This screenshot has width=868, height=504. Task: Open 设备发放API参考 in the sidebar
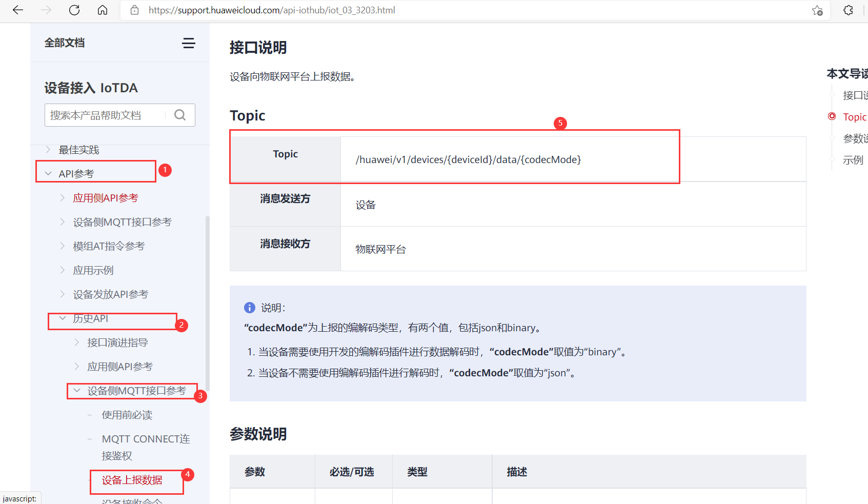coord(111,294)
